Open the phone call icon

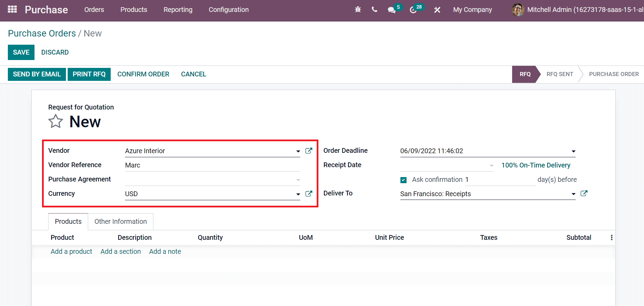click(374, 10)
